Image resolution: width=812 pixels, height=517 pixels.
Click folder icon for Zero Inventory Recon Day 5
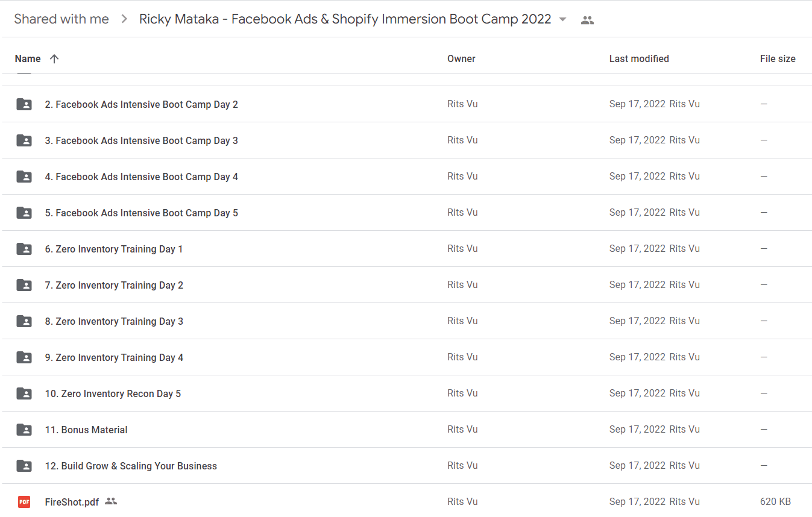pyautogui.click(x=24, y=393)
